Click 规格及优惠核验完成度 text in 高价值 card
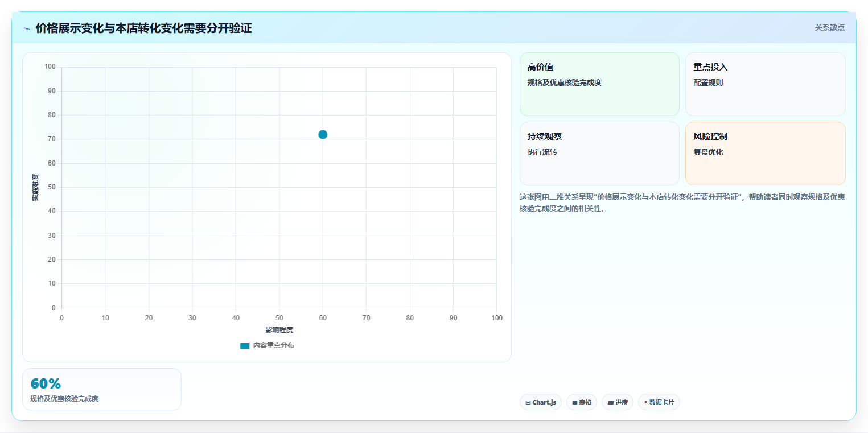 (565, 83)
